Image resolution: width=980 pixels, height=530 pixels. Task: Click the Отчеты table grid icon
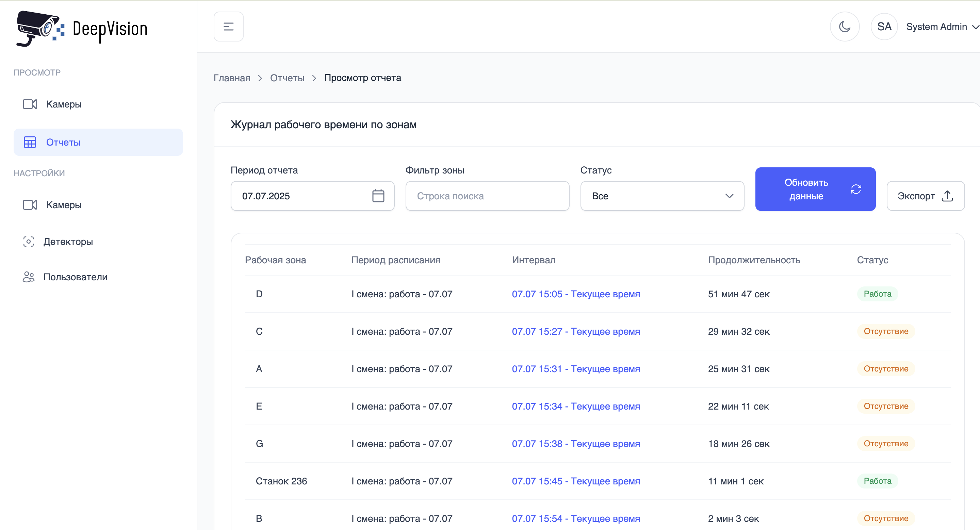[30, 142]
